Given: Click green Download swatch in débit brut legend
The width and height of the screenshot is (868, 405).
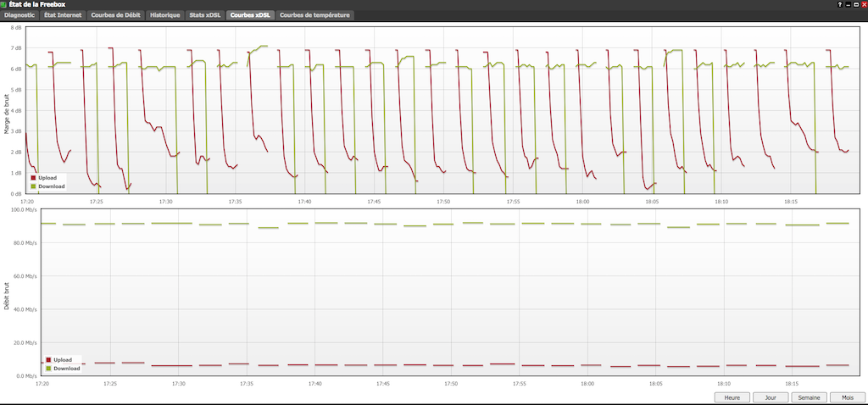Looking at the screenshot, I should 48,368.
